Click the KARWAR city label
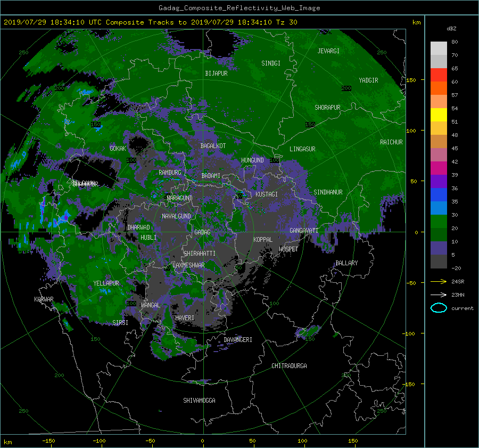Screen dimensions: 479x448 44,299
